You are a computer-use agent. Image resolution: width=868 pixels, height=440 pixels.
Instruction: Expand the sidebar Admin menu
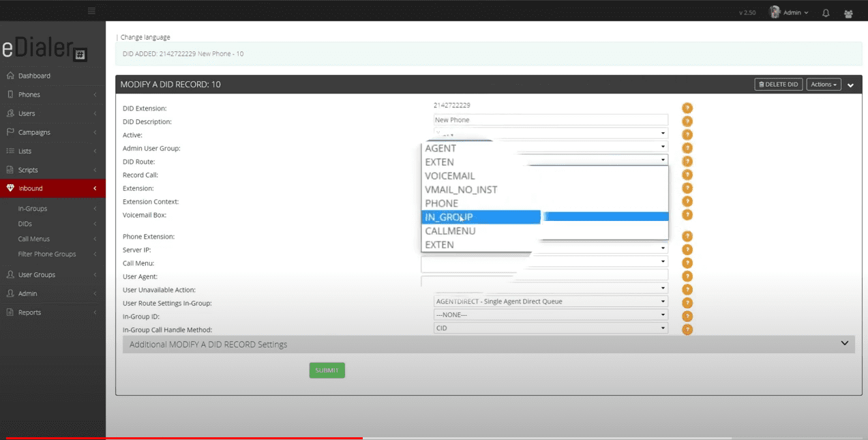pyautogui.click(x=53, y=293)
